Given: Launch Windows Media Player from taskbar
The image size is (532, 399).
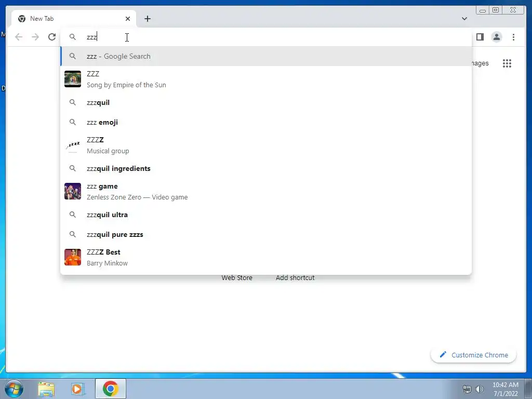Looking at the screenshot, I should 78,389.
